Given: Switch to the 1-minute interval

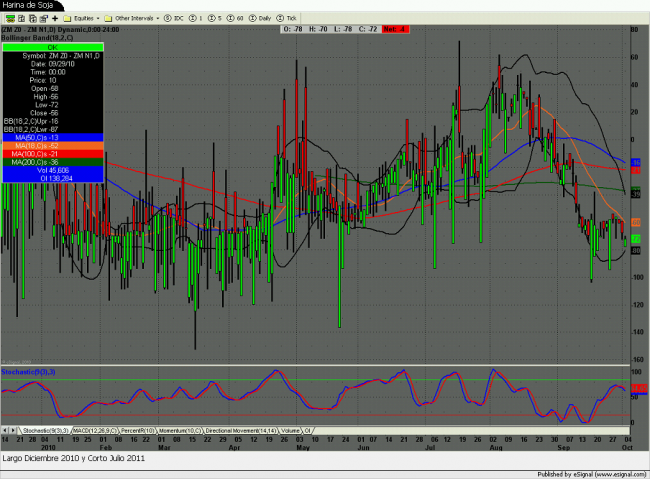Looking at the screenshot, I should pyautogui.click(x=196, y=18).
